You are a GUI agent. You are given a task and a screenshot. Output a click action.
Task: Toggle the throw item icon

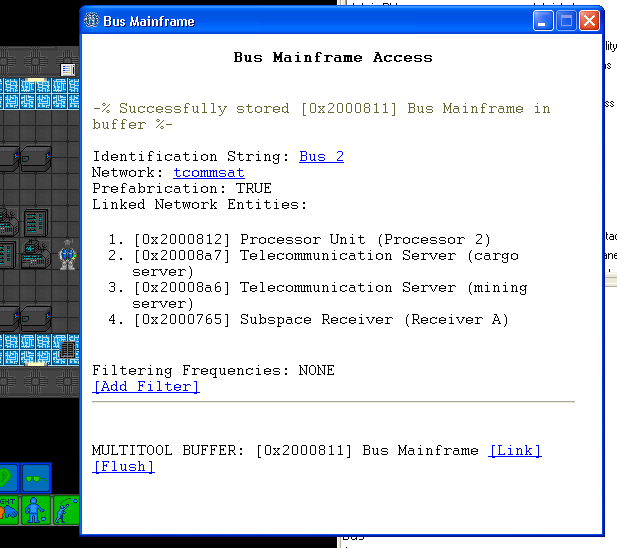coord(65,511)
